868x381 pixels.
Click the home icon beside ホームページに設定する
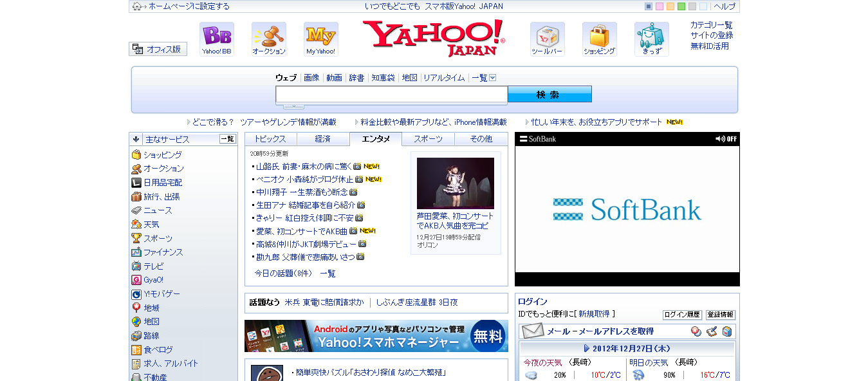(x=137, y=6)
